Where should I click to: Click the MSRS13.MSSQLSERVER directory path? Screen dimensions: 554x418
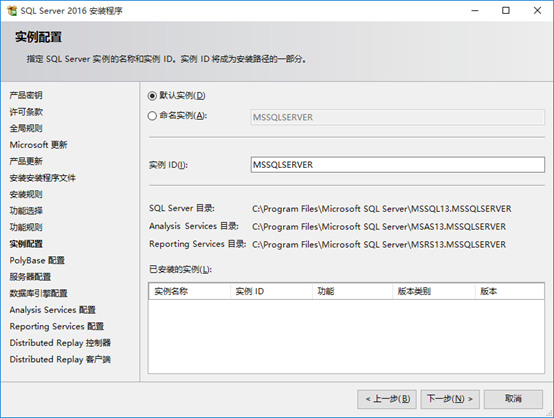(379, 245)
